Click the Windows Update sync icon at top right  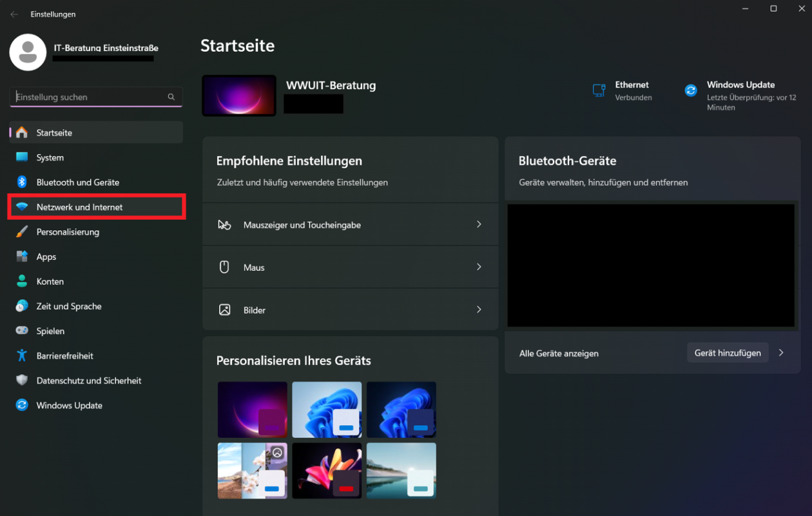pos(691,91)
